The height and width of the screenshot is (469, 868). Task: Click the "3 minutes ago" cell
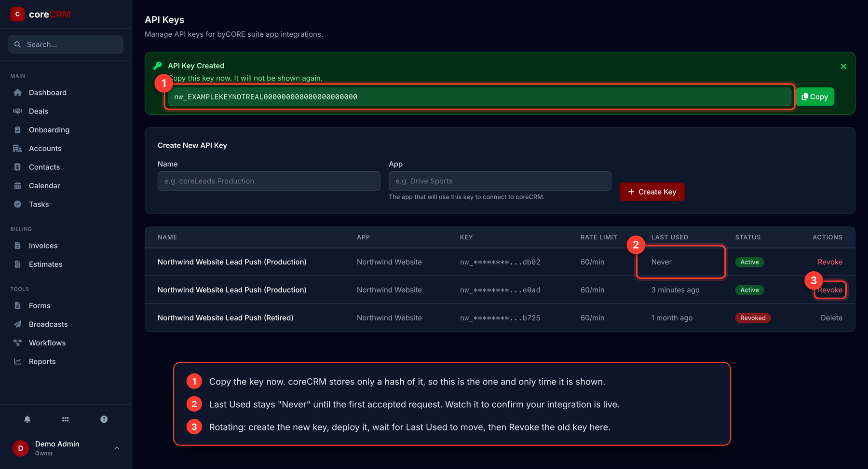click(x=675, y=290)
